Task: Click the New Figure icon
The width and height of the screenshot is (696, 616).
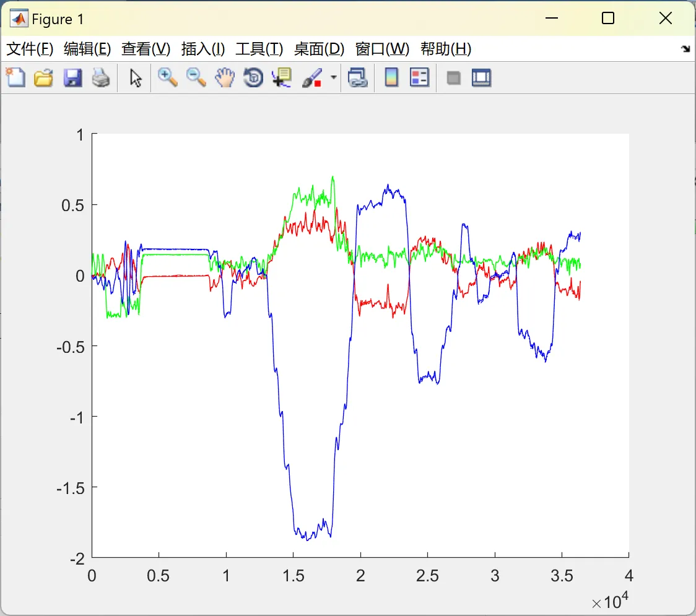Action: click(15, 77)
